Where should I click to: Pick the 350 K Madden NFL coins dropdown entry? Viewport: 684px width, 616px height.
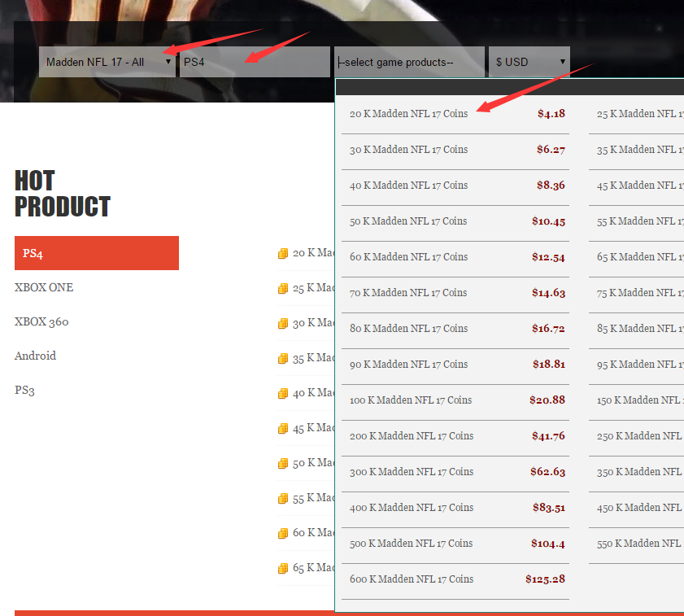pos(637,472)
